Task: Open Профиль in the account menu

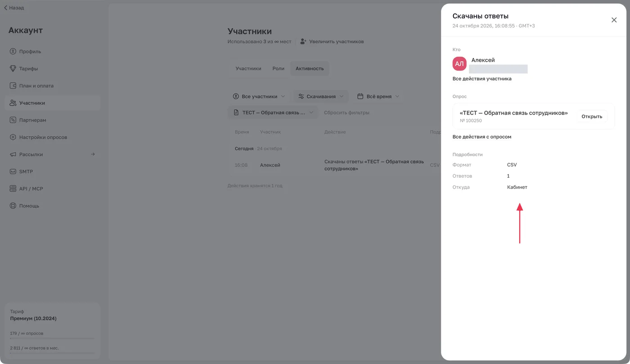Action: (x=52, y=51)
